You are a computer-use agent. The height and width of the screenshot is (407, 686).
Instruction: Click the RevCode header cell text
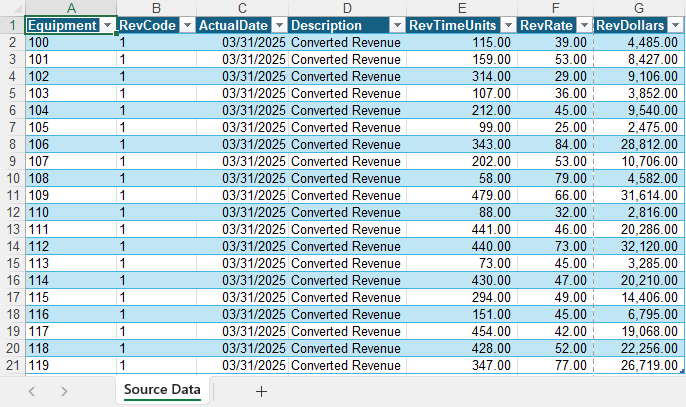coord(147,25)
